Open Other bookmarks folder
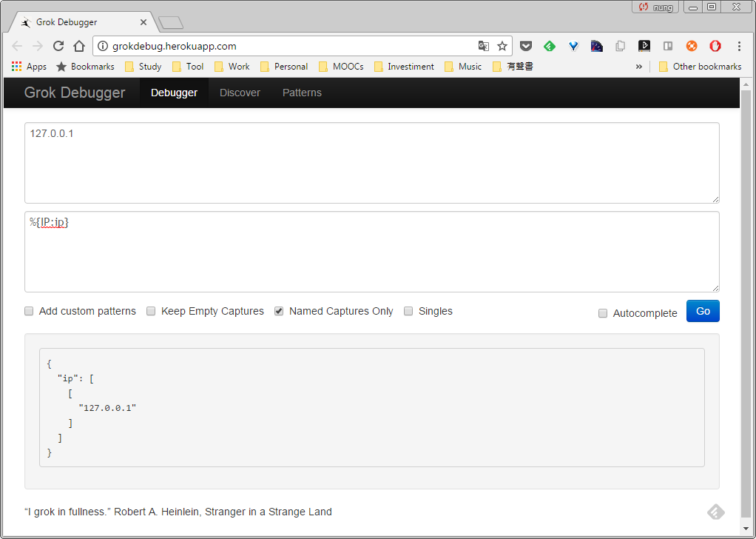756x539 pixels. [700, 67]
